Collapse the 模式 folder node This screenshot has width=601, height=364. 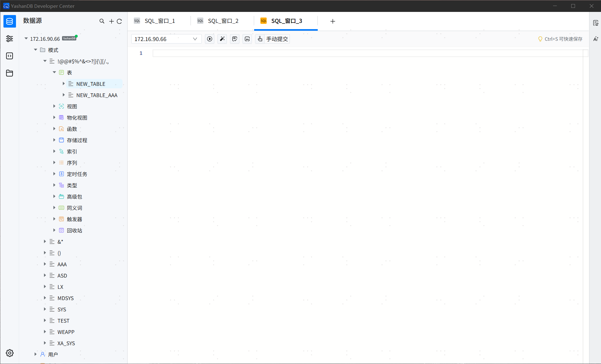click(35, 49)
